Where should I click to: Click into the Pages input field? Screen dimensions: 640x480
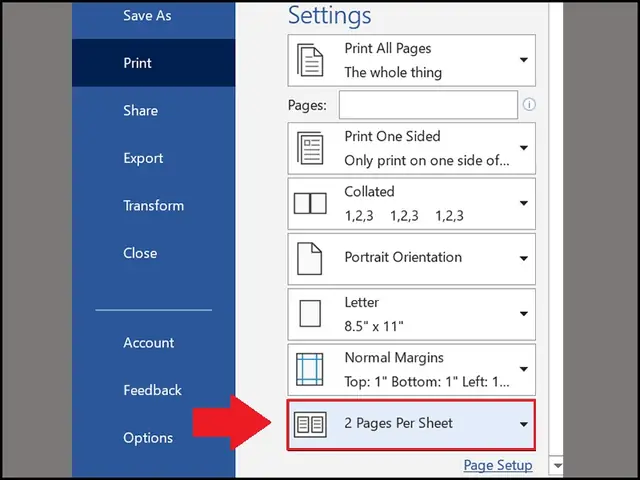428,105
